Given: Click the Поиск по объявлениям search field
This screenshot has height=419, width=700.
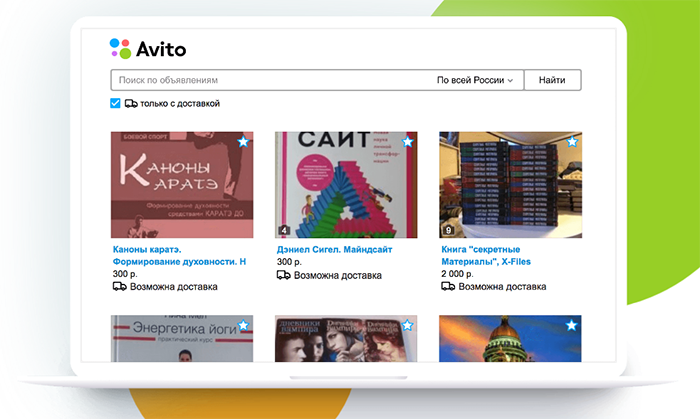Looking at the screenshot, I should (x=270, y=80).
